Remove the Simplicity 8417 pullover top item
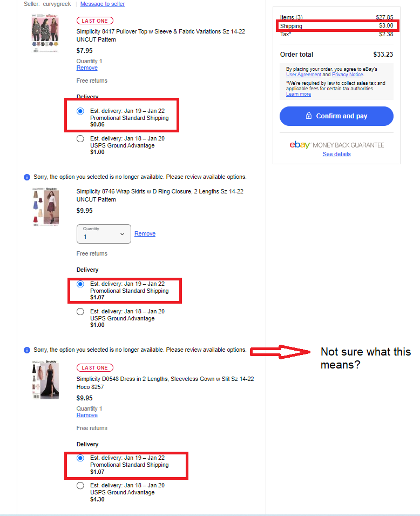 click(x=87, y=68)
